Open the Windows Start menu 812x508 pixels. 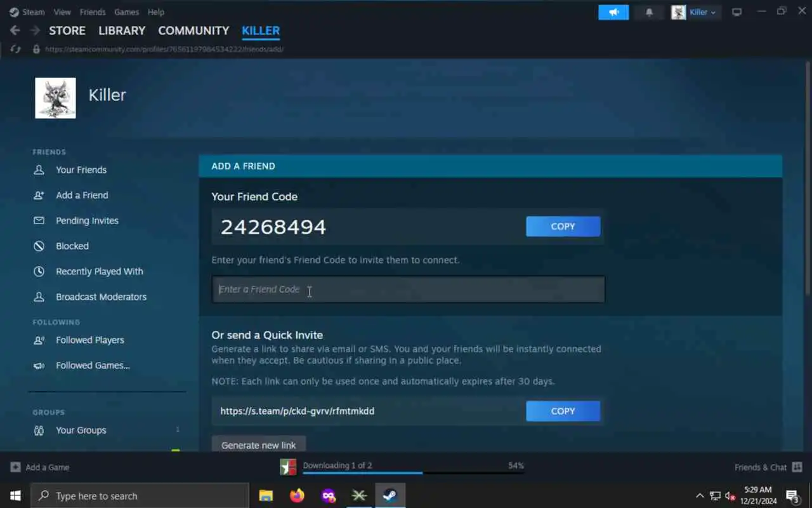15,496
